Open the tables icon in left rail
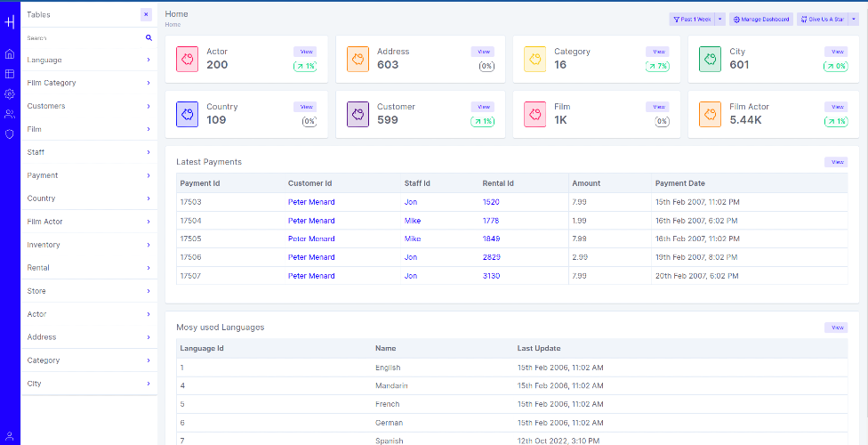 [x=10, y=74]
